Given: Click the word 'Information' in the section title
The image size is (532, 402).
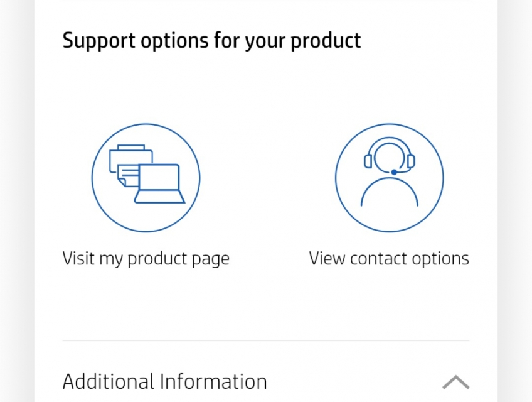Looking at the screenshot, I should pos(213,381).
